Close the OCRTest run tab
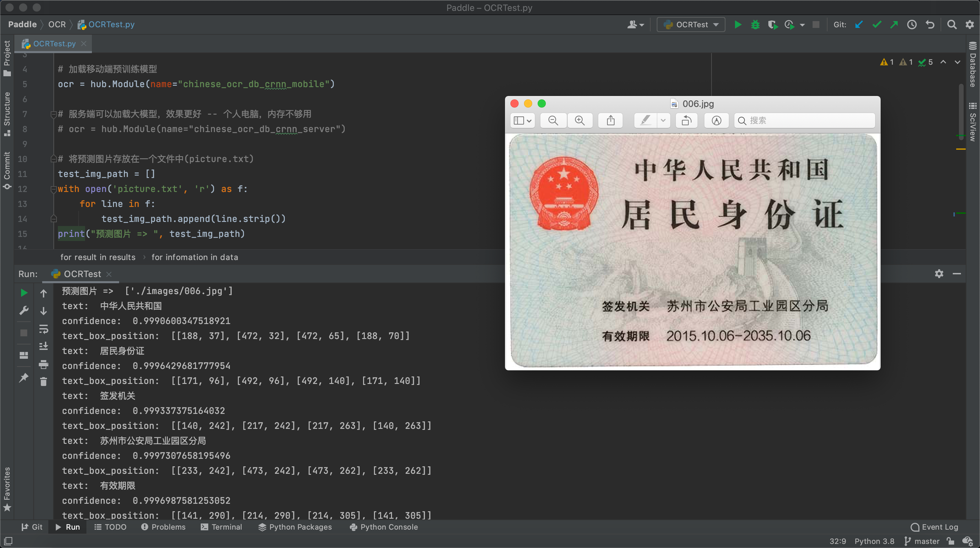Screen dimensions: 980x548 coord(109,274)
